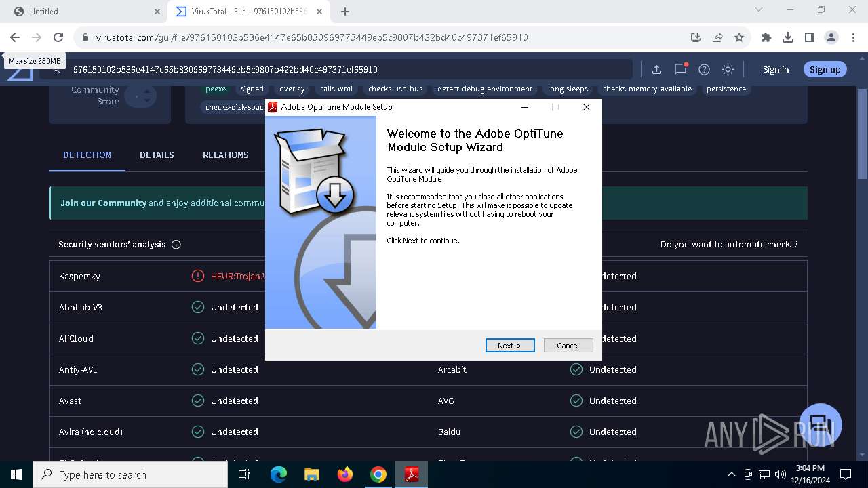Click Kaspersky HEUR:Trojan detection result
This screenshot has height=488, width=868.
tap(237, 276)
